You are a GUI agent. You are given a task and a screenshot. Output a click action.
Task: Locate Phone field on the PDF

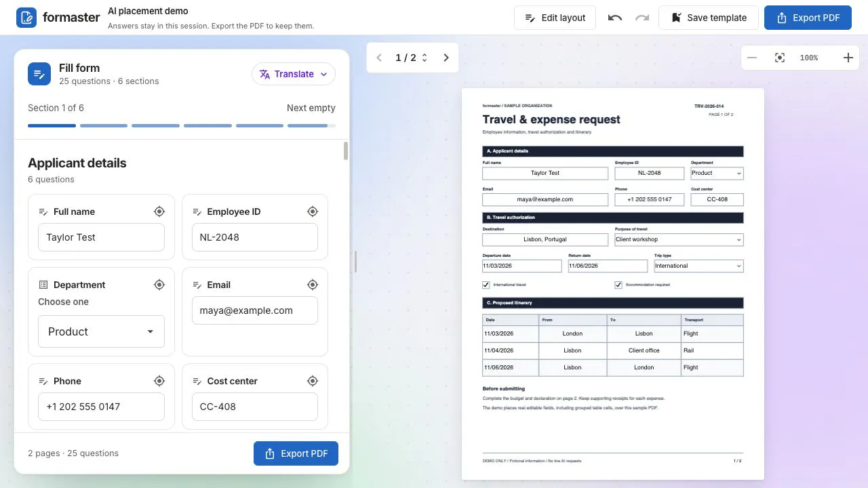pyautogui.click(x=159, y=381)
